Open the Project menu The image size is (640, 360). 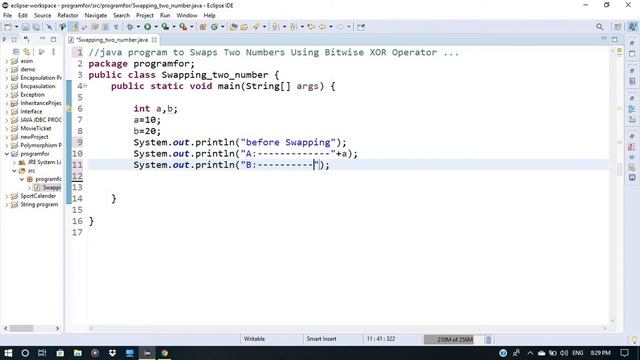point(144,15)
